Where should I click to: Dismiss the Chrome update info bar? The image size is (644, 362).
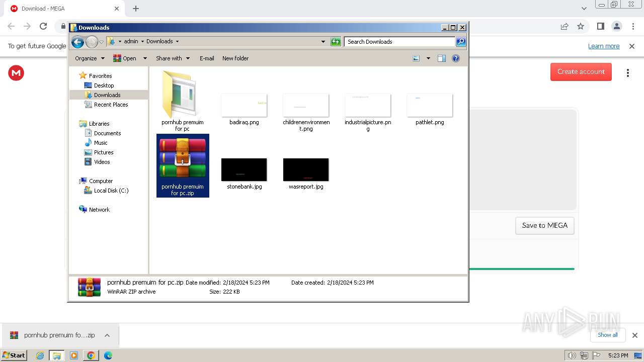click(x=632, y=46)
